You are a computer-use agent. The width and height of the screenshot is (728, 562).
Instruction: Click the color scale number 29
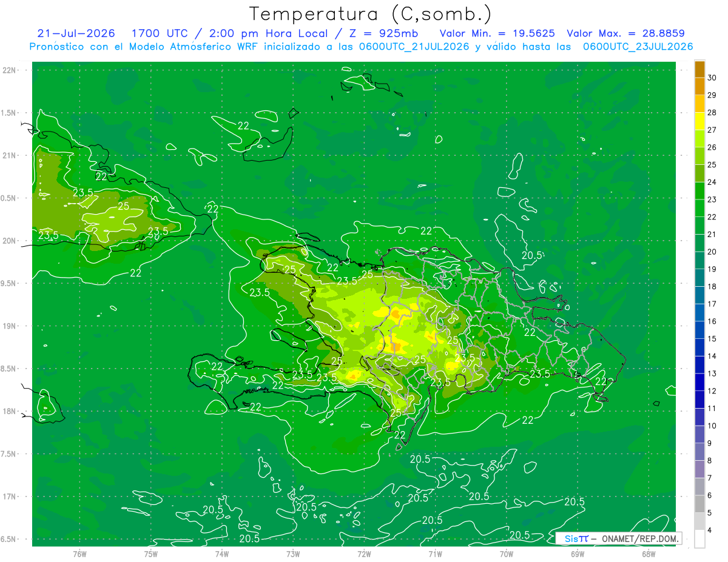[x=712, y=95]
